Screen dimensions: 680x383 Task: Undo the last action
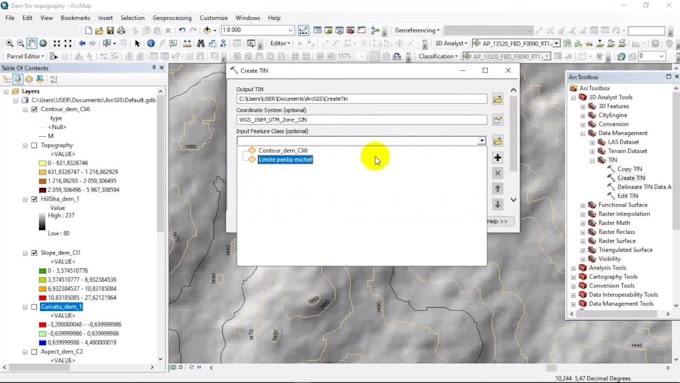(182, 30)
